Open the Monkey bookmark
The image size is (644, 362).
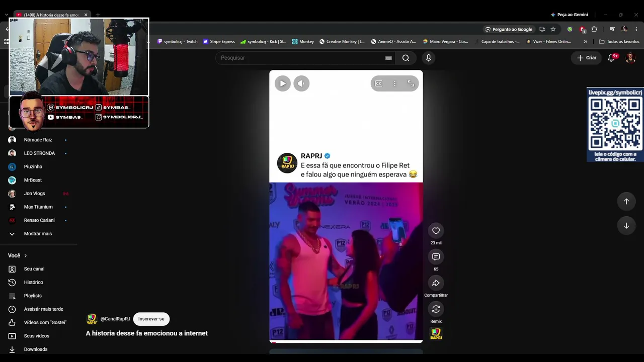click(303, 42)
